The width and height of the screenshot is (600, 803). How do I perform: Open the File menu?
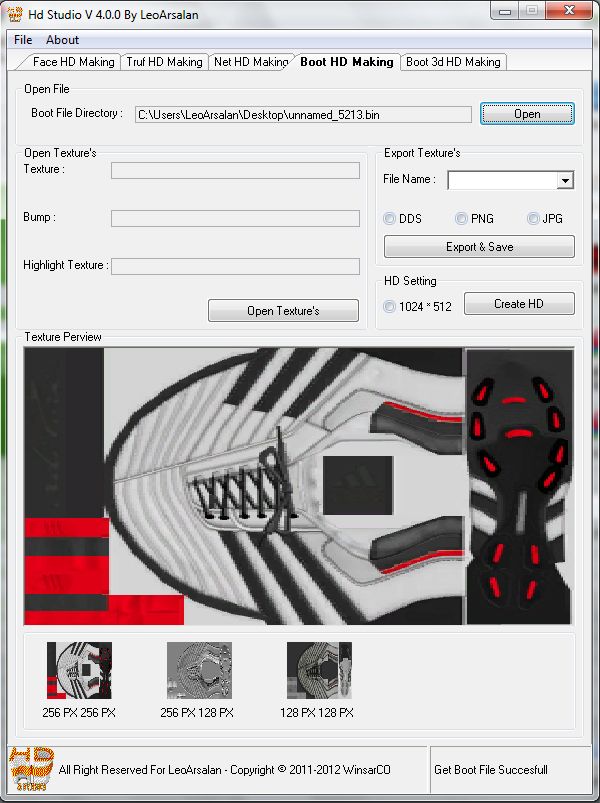click(23, 40)
